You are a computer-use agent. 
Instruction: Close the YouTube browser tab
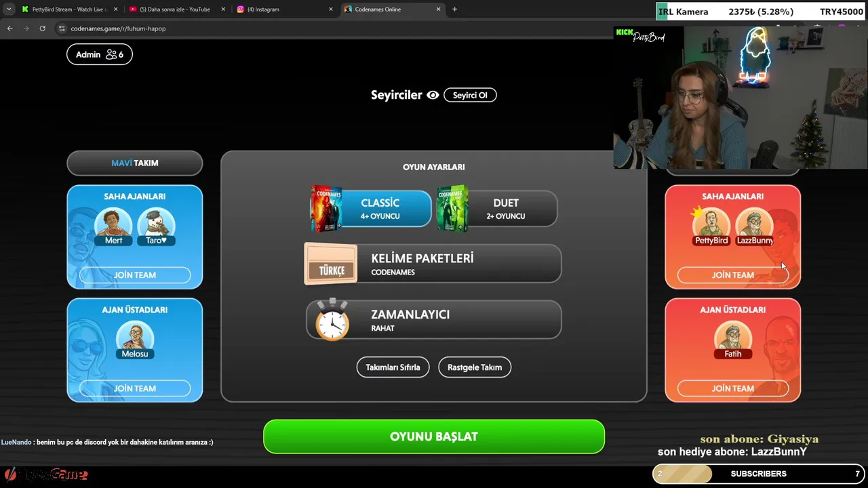click(223, 9)
